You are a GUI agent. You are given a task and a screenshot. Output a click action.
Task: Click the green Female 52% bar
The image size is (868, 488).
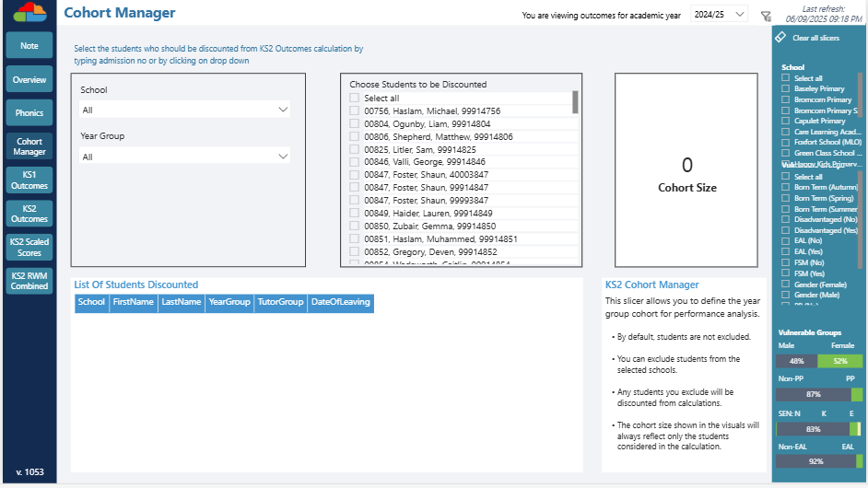(x=839, y=361)
